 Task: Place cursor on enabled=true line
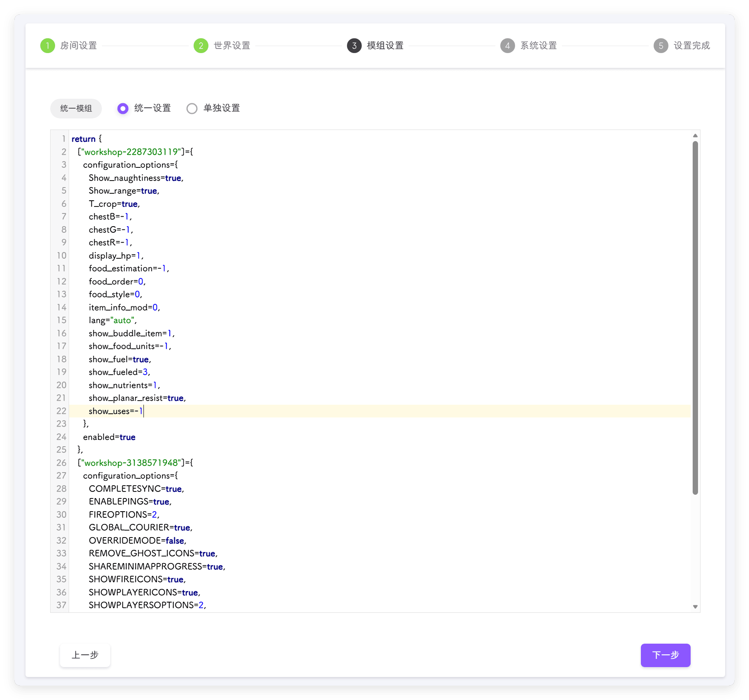109,437
